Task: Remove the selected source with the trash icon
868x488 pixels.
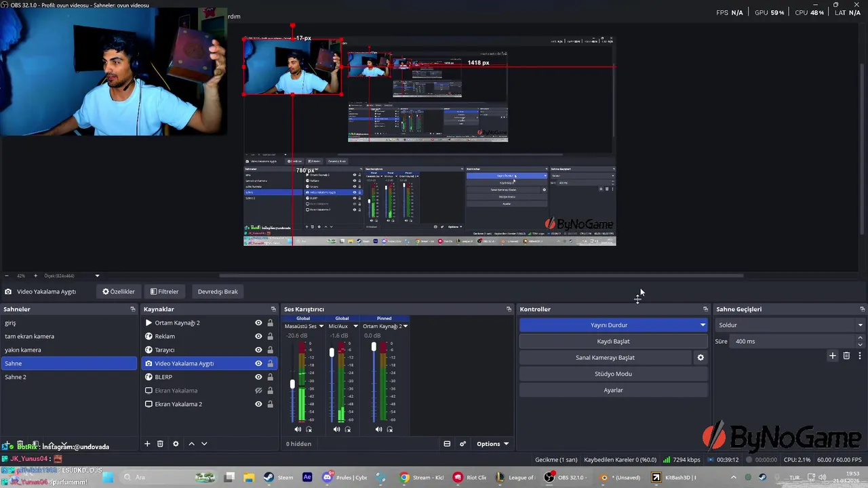Action: [x=160, y=444]
